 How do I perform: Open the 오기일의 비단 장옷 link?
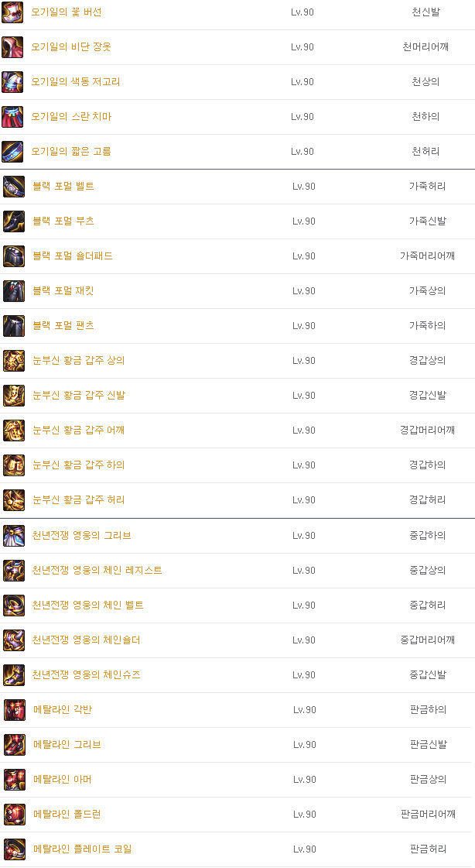(x=71, y=47)
